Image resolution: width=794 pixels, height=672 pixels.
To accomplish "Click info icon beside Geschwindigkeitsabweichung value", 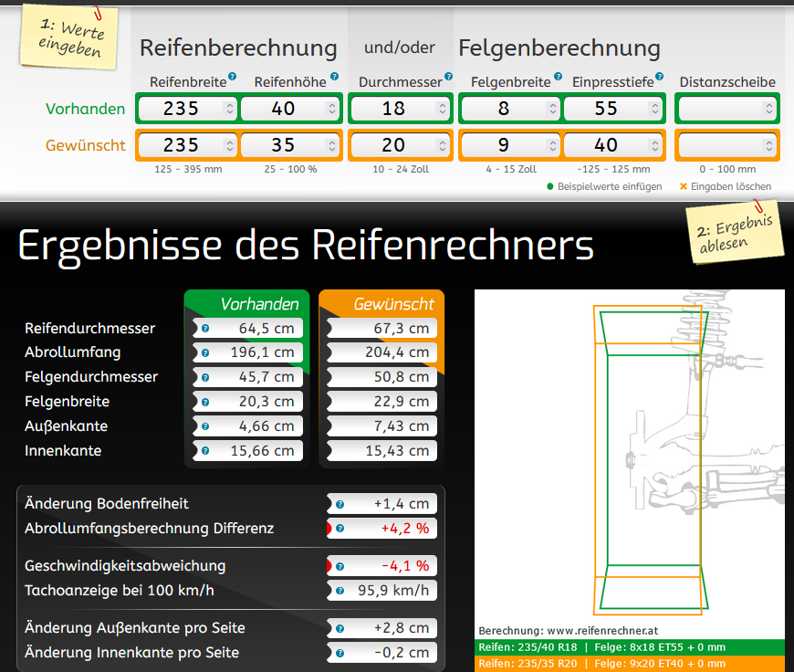I will pos(340,566).
